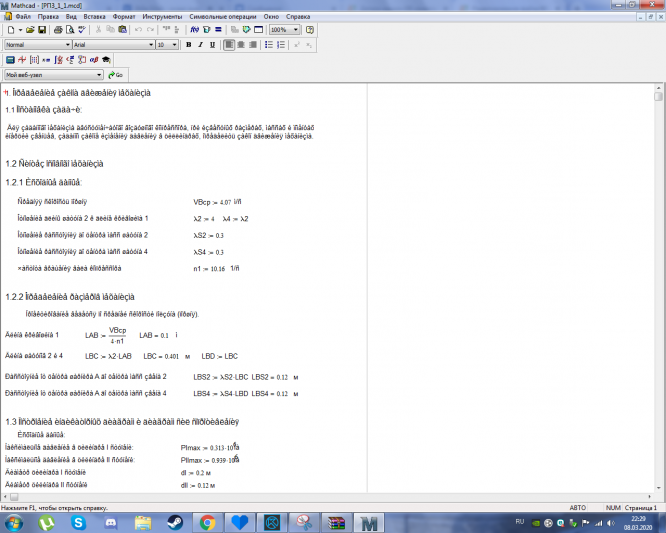This screenshot has height=533, width=666.
Task: Click the Calculate equals-sign icon
Action: click(218, 30)
